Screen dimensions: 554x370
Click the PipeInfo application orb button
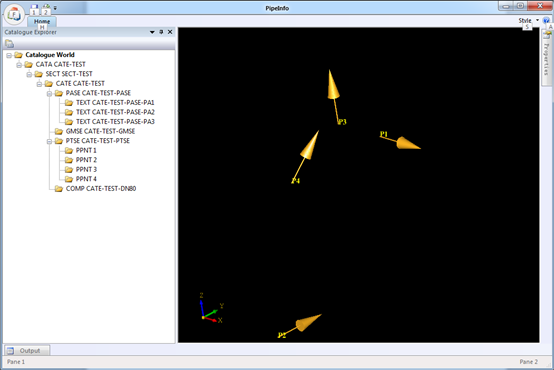tap(14, 14)
